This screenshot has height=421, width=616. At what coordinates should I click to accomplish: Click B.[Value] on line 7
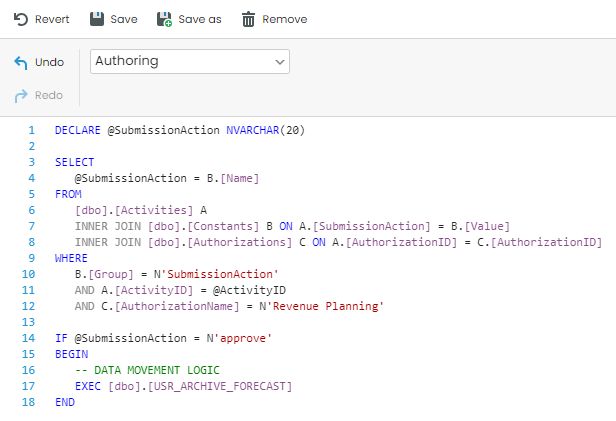pos(480,226)
